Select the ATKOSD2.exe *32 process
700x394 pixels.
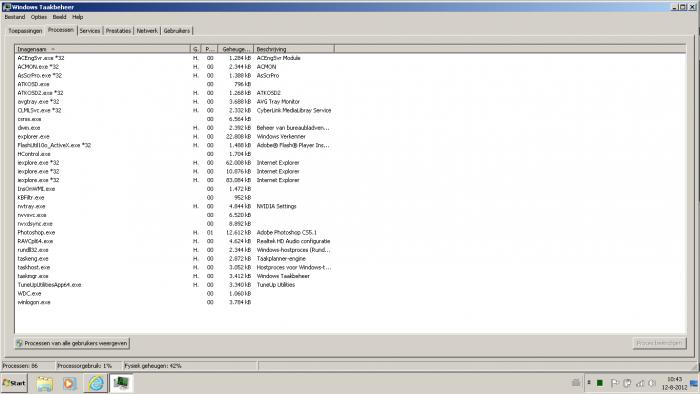pos(175,93)
